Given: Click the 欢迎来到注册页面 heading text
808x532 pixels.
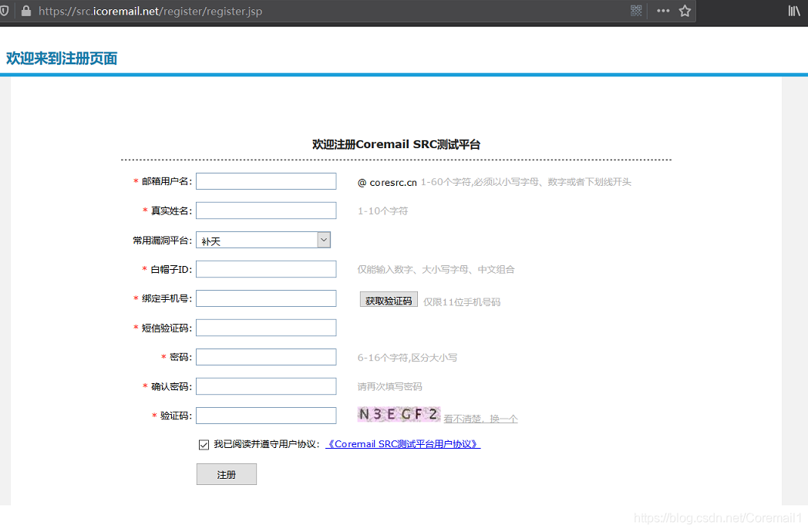Looking at the screenshot, I should coord(62,59).
